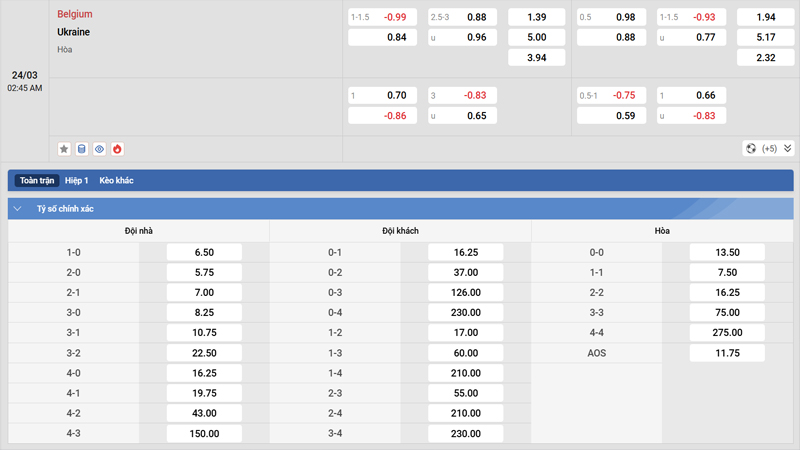Choose the 2-0 score odds 5.75
This screenshot has width=800, height=450.
pyautogui.click(x=204, y=273)
